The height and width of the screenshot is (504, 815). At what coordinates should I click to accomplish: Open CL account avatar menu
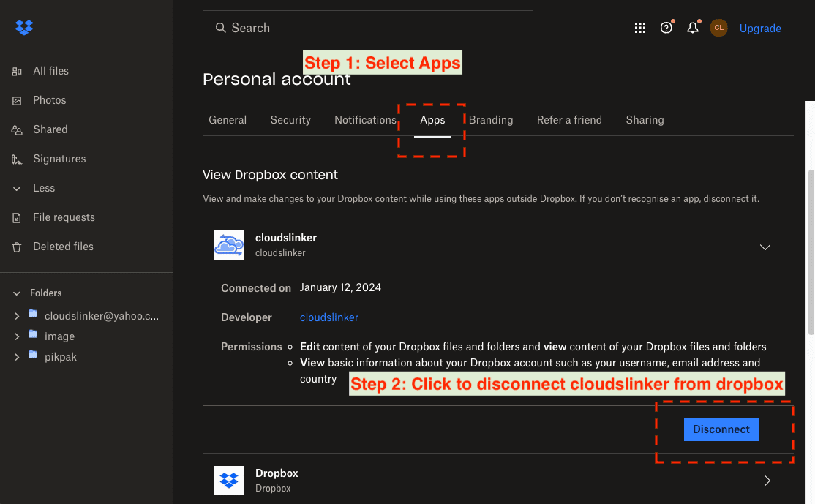[x=719, y=28]
